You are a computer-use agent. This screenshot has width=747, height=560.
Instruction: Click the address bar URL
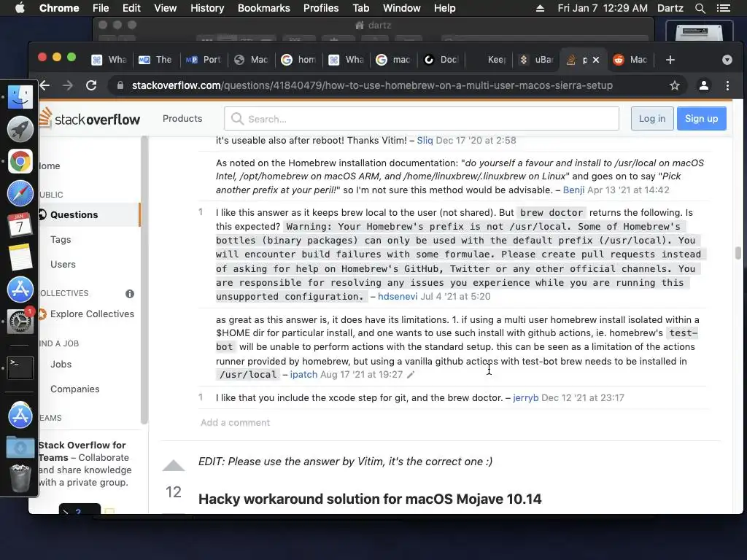(x=372, y=86)
